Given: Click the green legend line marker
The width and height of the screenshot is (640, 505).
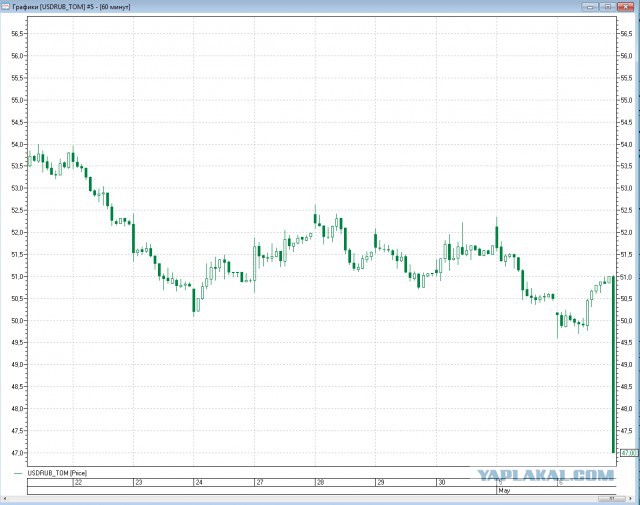Looking at the screenshot, I should 18,472.
